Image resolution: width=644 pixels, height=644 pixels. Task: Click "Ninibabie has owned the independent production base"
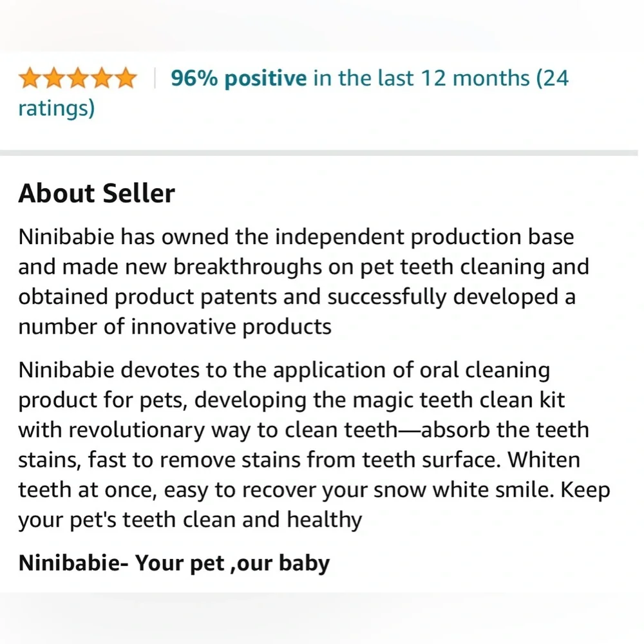click(296, 238)
